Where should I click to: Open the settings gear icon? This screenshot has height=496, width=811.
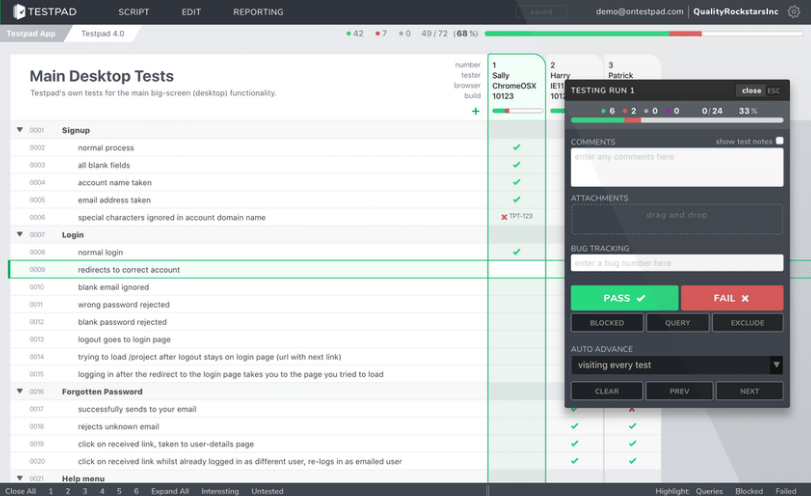coord(793,11)
